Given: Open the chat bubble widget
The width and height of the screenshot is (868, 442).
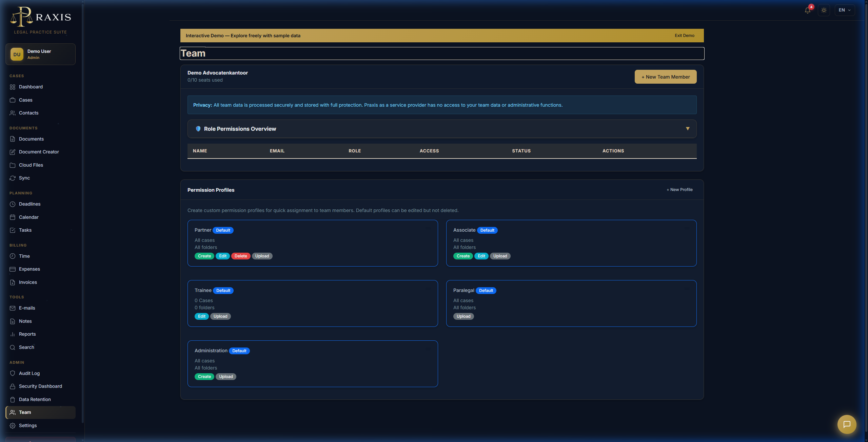Looking at the screenshot, I should (847, 424).
